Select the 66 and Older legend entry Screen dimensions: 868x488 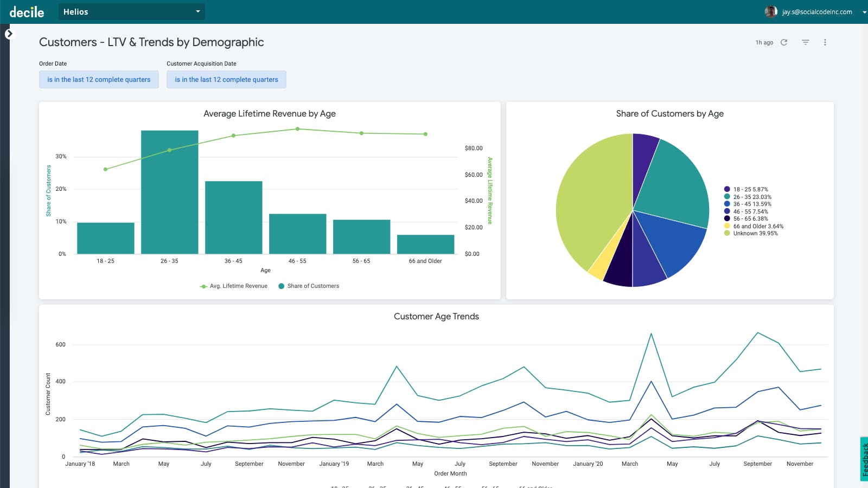click(754, 226)
